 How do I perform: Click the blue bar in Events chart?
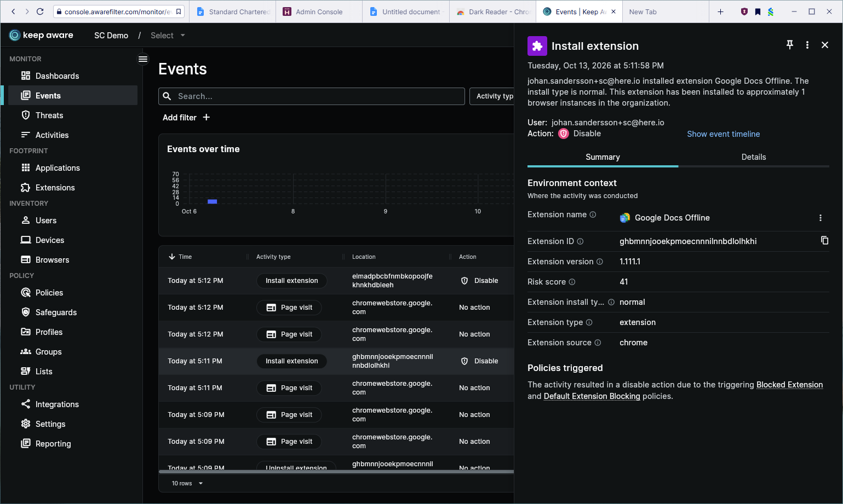pos(213,201)
